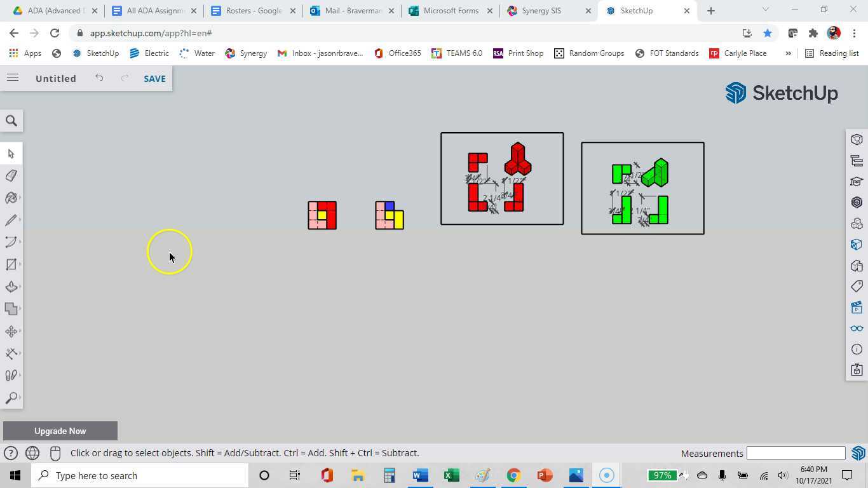Open the Outliner panel

coord(857,161)
